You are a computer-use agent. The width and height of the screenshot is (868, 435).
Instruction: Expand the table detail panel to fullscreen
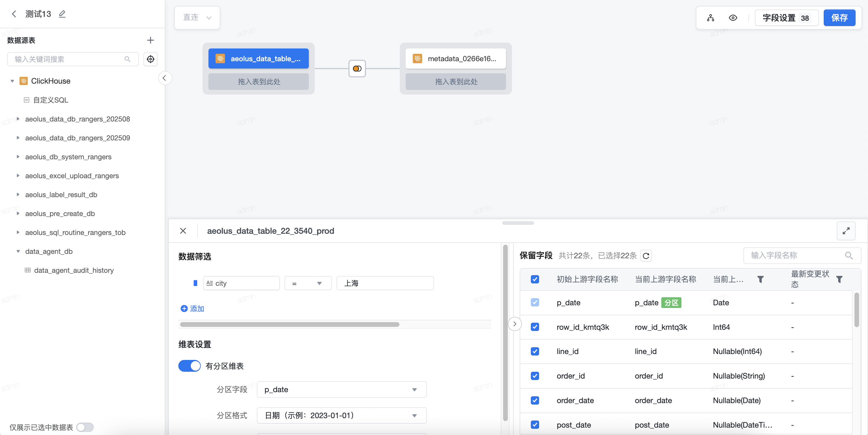[x=846, y=231]
